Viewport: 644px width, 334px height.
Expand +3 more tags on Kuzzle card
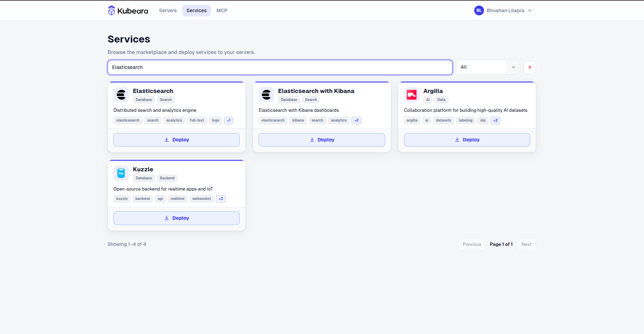pyautogui.click(x=221, y=199)
